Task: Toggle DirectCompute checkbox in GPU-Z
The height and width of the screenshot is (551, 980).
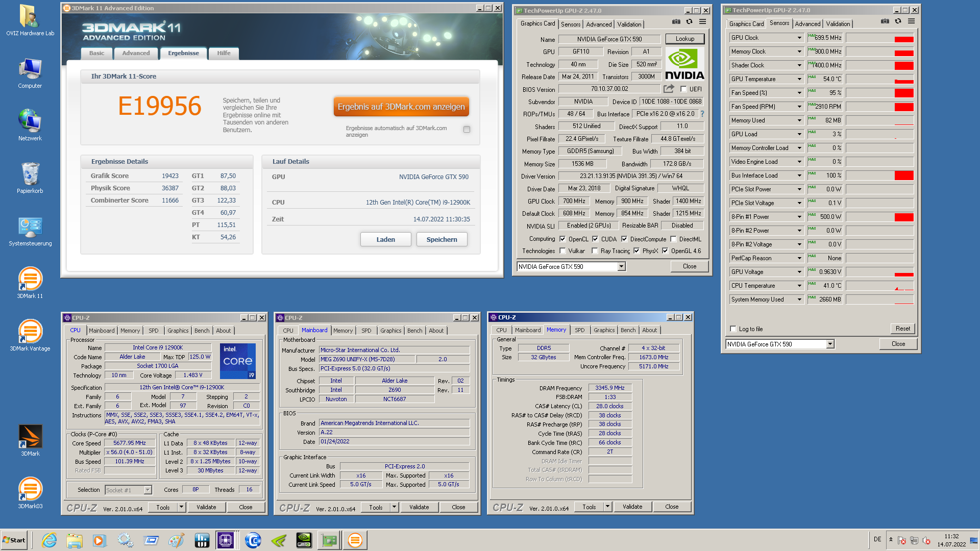Action: (x=624, y=239)
